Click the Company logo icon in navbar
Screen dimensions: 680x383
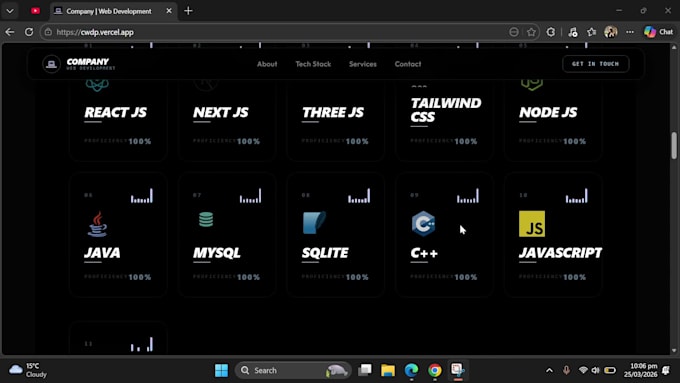pyautogui.click(x=51, y=64)
